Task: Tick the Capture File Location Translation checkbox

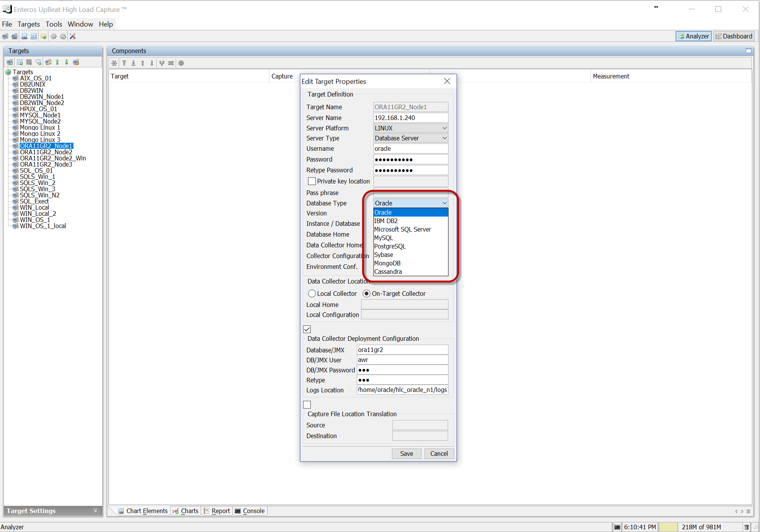Action: (x=307, y=405)
